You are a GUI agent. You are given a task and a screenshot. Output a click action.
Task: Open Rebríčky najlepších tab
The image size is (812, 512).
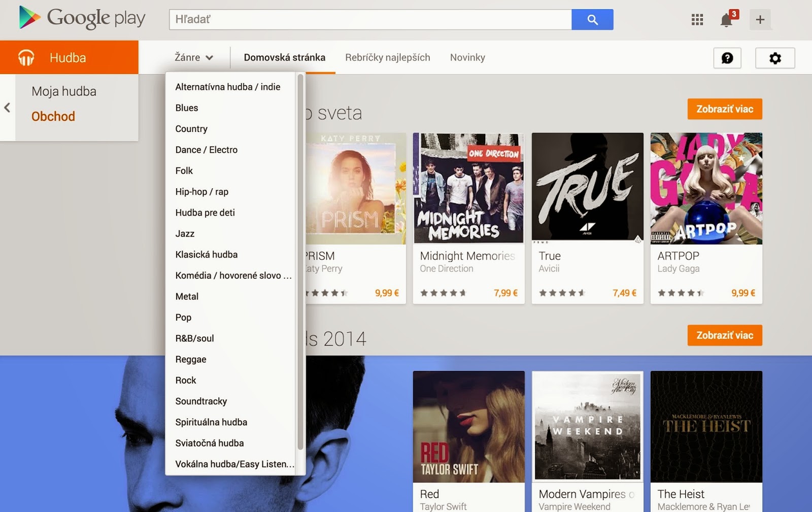tap(388, 57)
